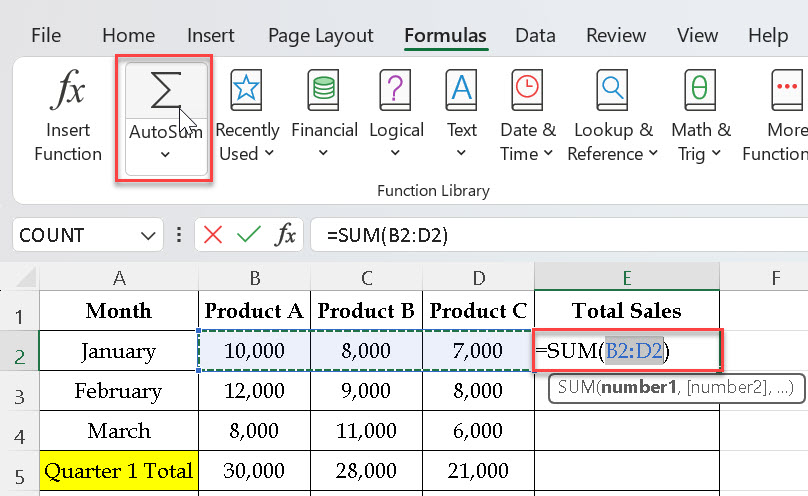Select column C header
Viewport: 808px width, 496px height.
[x=366, y=278]
